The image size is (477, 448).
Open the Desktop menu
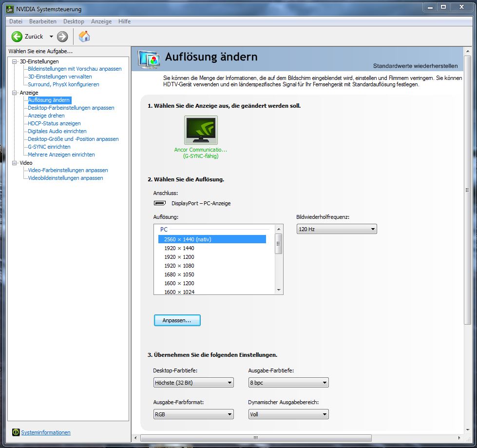(x=74, y=21)
